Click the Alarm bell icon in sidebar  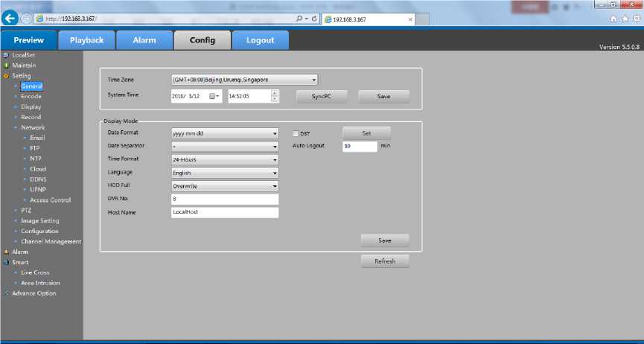(x=6, y=252)
